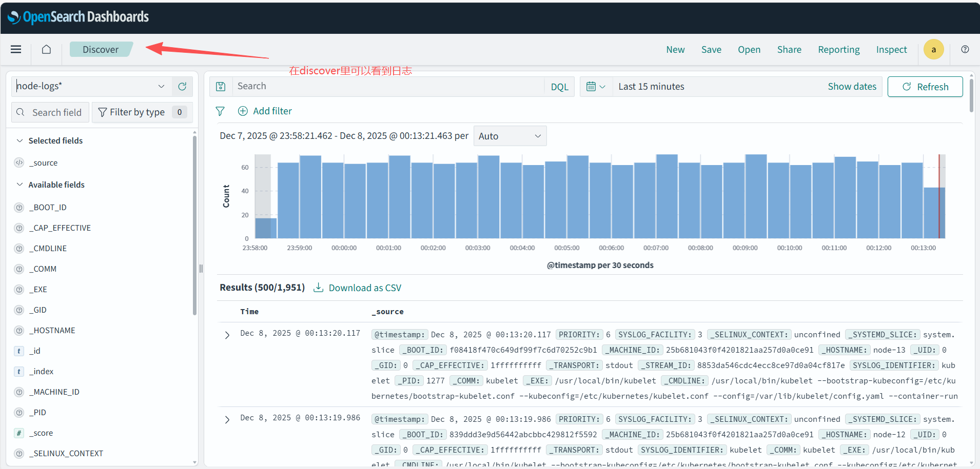The height and width of the screenshot is (469, 980).
Task: Click _SELINUX_CONTEXT field type icon
Action: click(19, 454)
